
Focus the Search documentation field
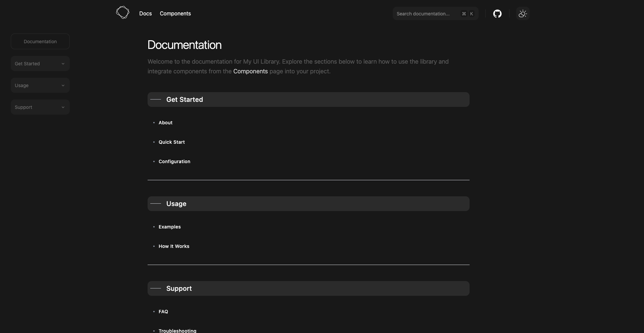(435, 14)
